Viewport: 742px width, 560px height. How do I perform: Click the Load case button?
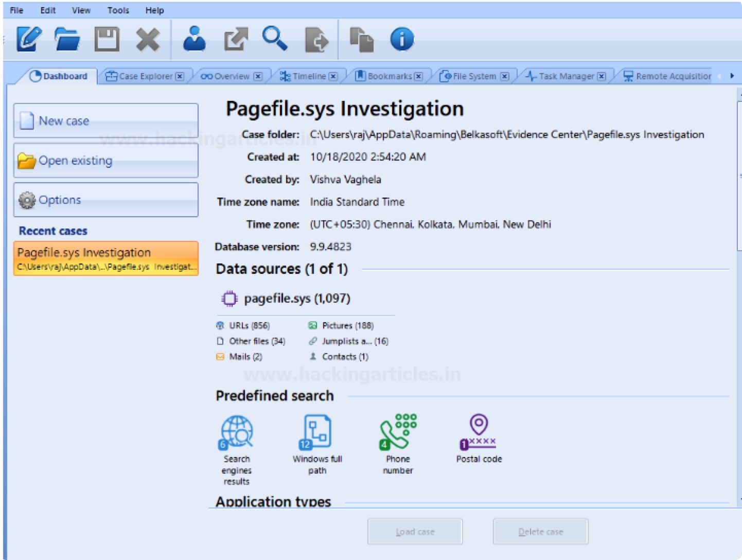point(415,532)
